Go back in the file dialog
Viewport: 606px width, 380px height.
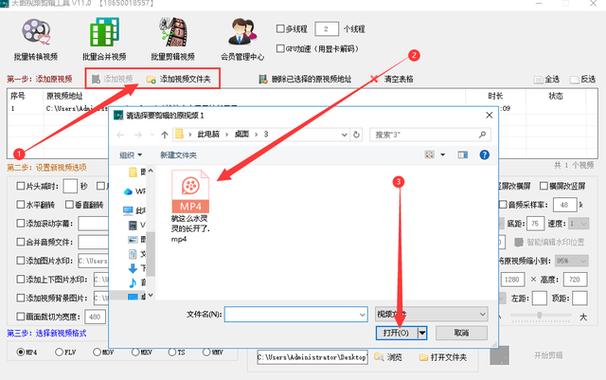121,135
